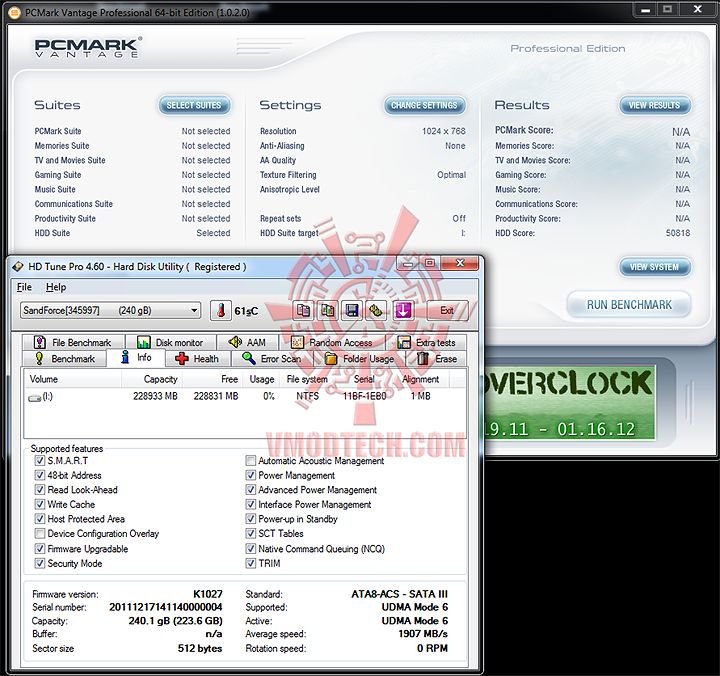Click CHANGE SETTINGS button in PCMark

(425, 105)
